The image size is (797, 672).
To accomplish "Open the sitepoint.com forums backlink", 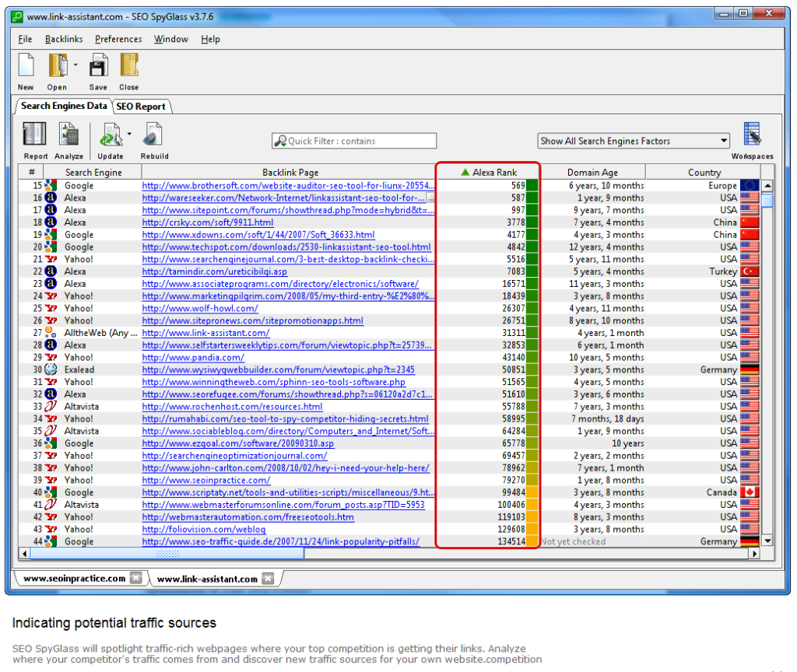I will 288,210.
